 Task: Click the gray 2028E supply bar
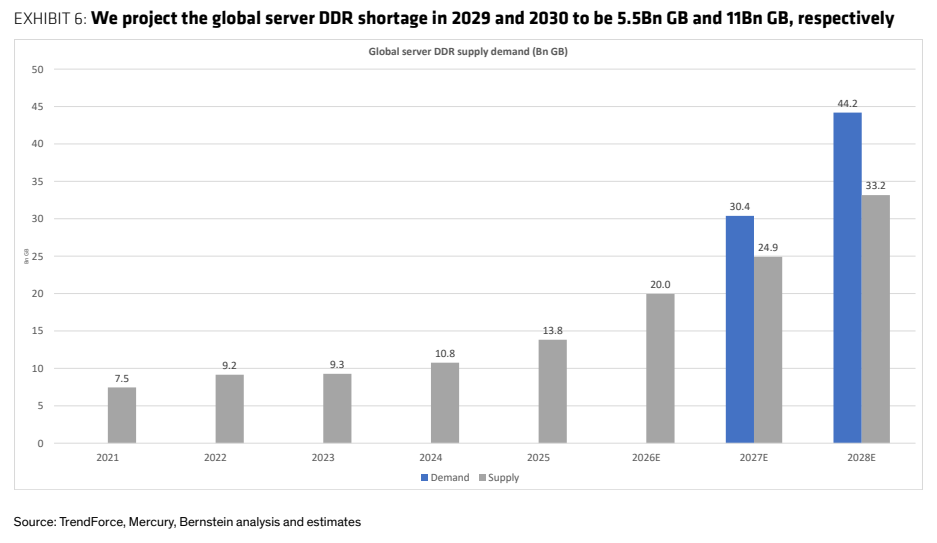(x=875, y=319)
